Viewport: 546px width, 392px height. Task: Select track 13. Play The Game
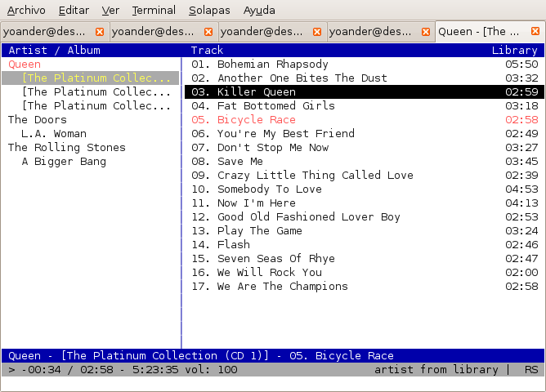click(365, 231)
